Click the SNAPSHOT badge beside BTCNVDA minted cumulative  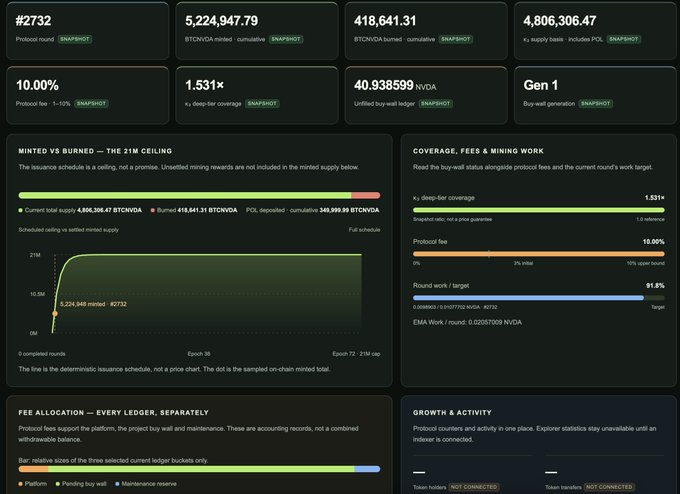[286, 39]
